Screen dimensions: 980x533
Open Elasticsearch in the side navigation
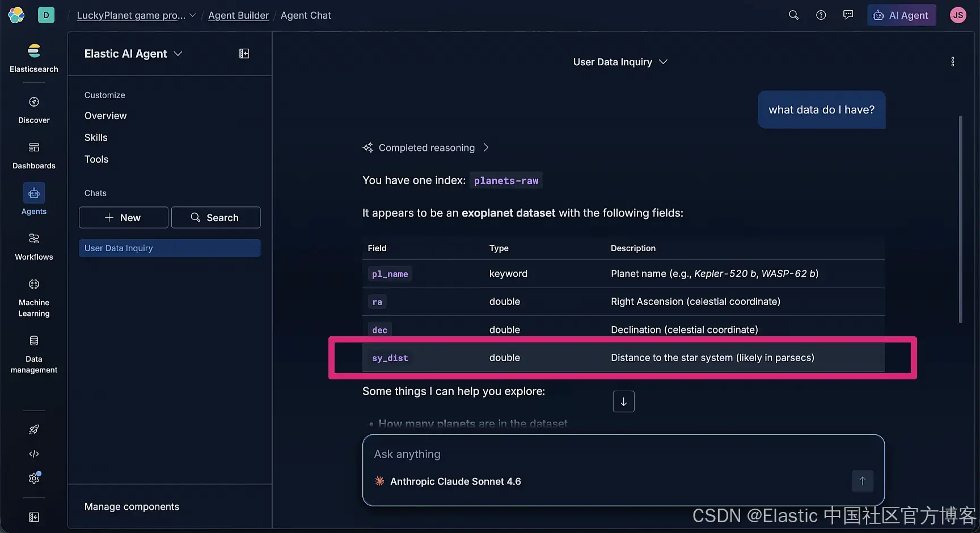[34, 58]
